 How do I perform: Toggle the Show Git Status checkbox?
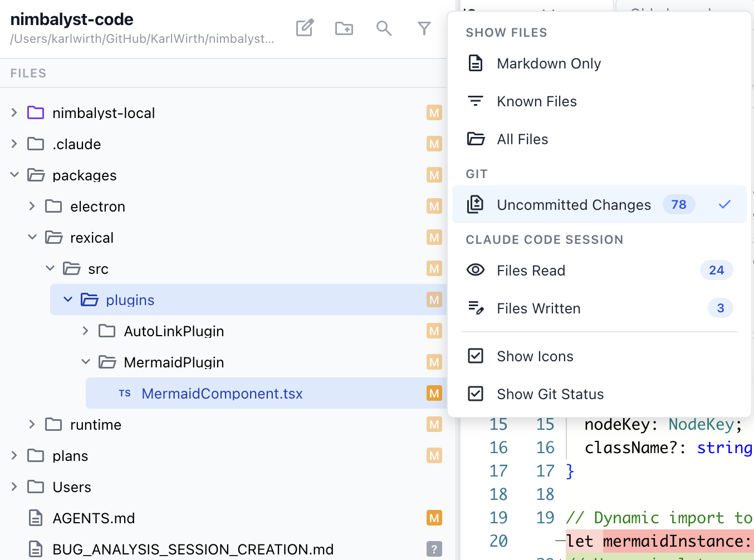[x=476, y=394]
